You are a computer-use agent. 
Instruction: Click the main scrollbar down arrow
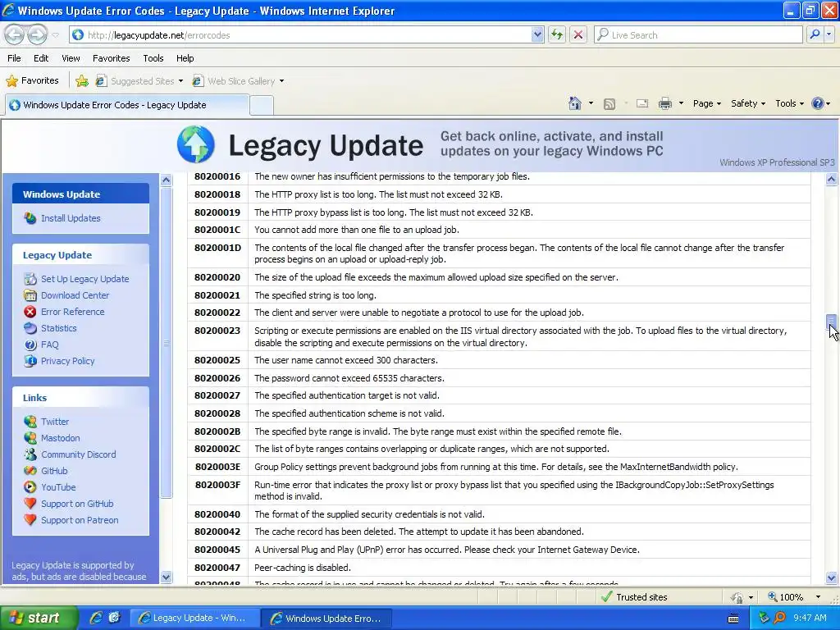[x=832, y=577]
